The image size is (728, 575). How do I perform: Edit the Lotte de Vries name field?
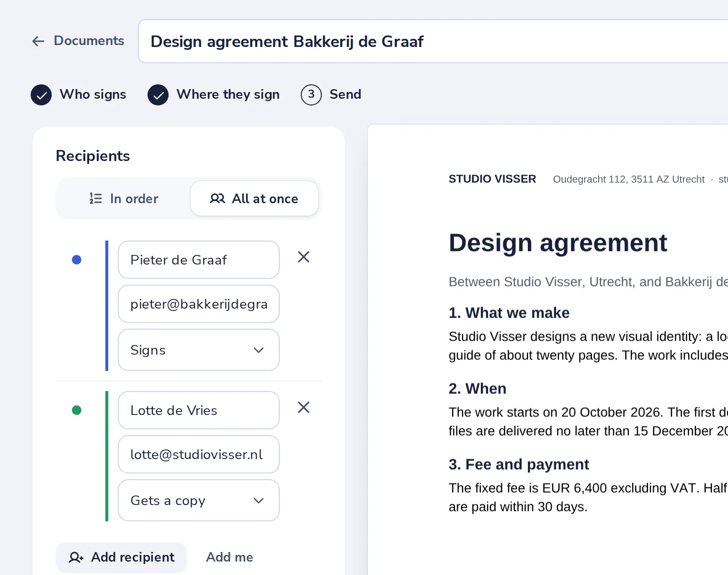pos(199,410)
